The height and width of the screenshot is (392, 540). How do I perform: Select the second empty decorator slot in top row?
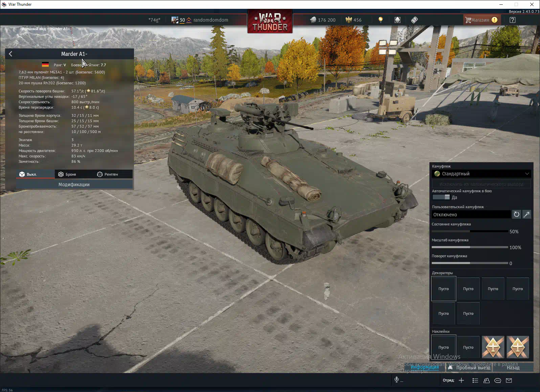coord(468,289)
